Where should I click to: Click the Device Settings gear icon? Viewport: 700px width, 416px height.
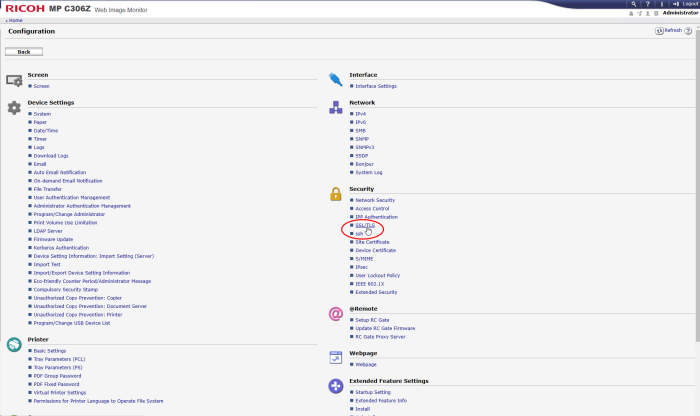click(14, 107)
